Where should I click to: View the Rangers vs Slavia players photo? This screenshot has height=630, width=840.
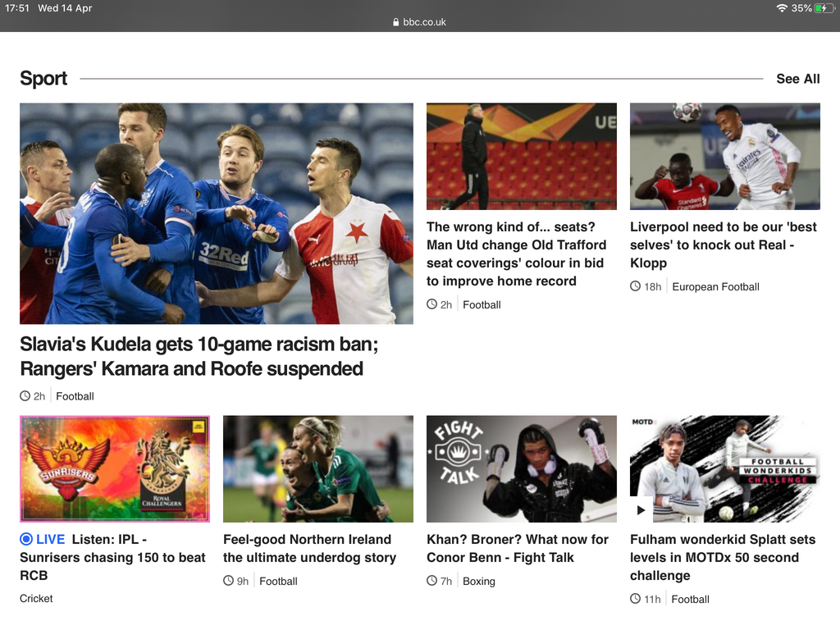coord(217,213)
